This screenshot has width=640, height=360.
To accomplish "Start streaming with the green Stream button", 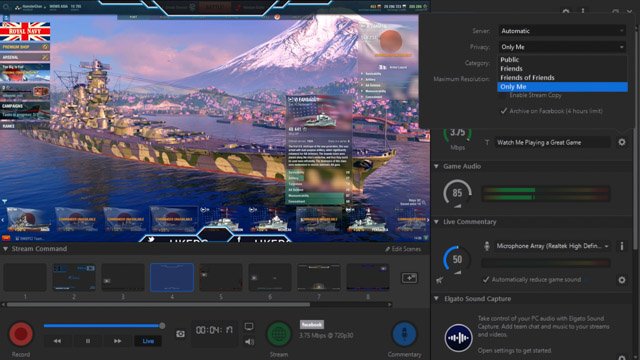I will click(x=279, y=333).
